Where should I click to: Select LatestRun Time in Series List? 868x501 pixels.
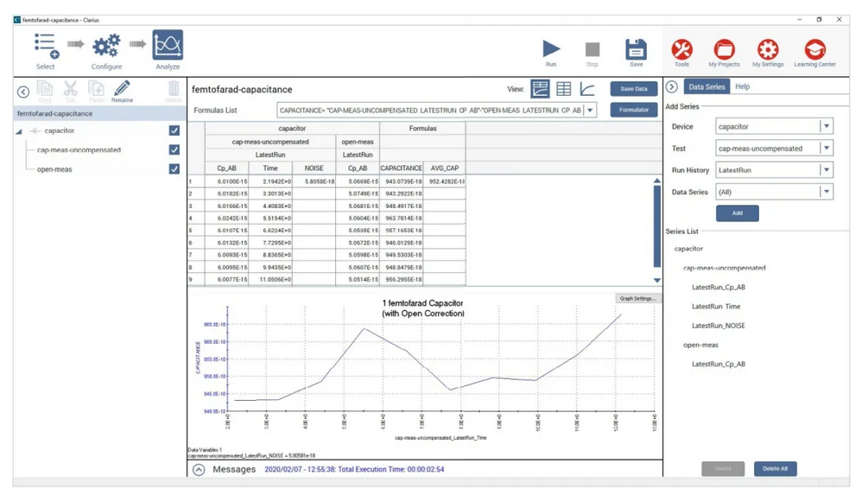[716, 307]
